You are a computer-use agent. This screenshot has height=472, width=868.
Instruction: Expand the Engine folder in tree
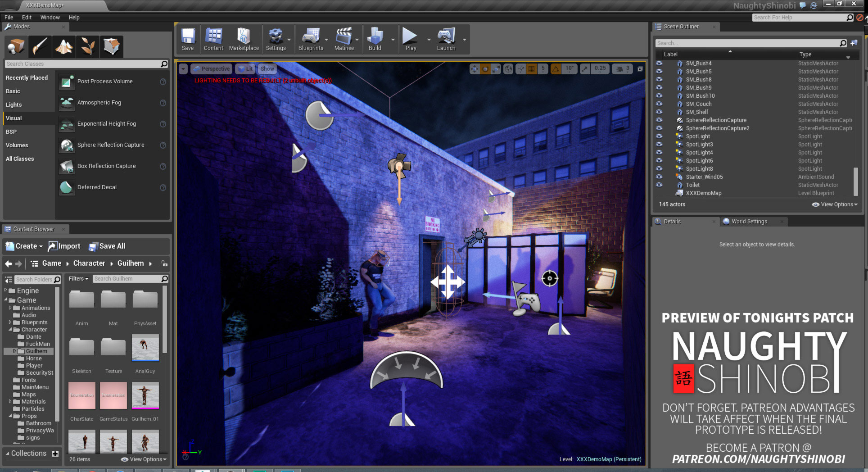[x=6, y=290]
